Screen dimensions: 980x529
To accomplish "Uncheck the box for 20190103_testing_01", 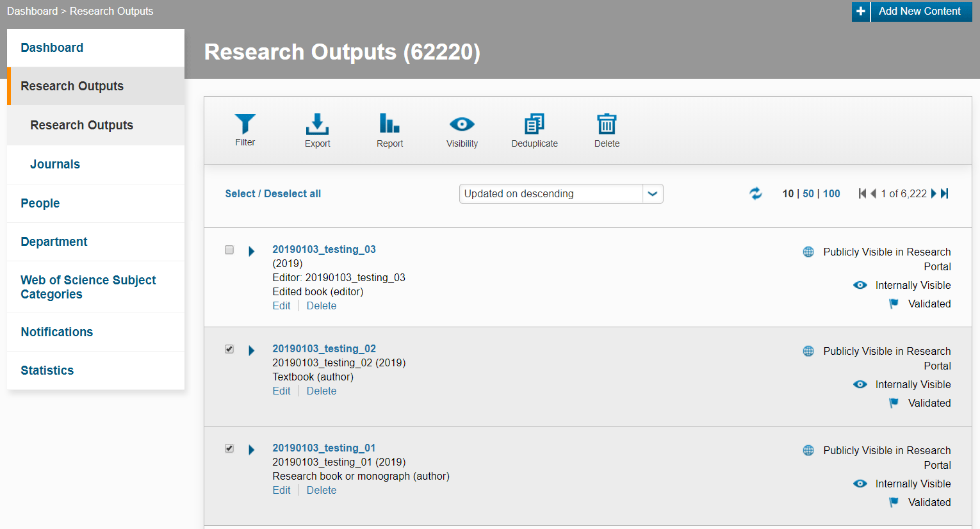I will click(x=229, y=448).
